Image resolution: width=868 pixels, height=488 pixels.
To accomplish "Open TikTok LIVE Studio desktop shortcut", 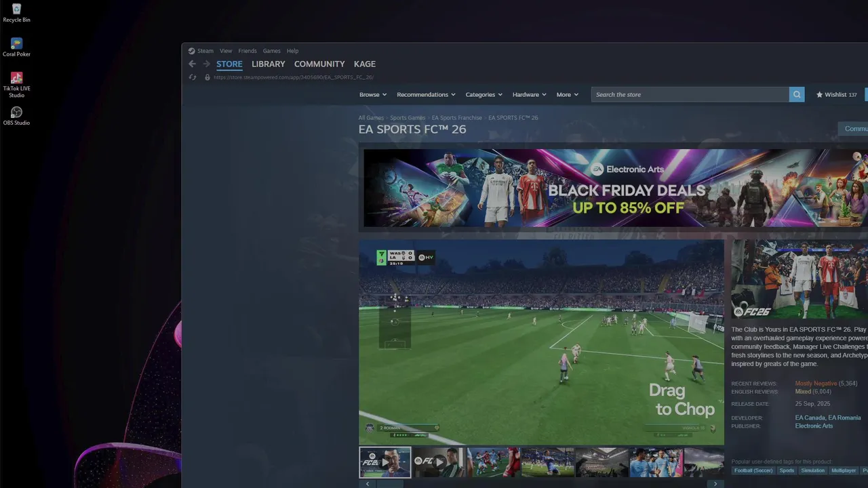I will pyautogui.click(x=16, y=85).
